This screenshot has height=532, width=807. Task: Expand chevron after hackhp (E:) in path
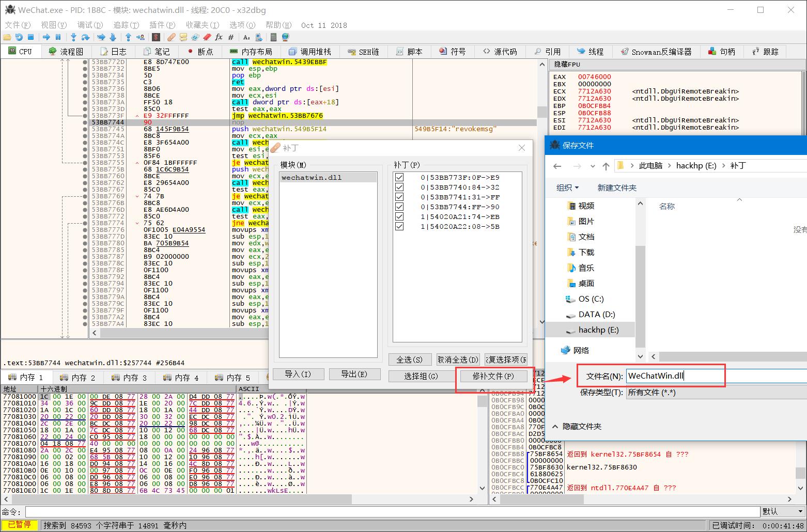coord(723,166)
